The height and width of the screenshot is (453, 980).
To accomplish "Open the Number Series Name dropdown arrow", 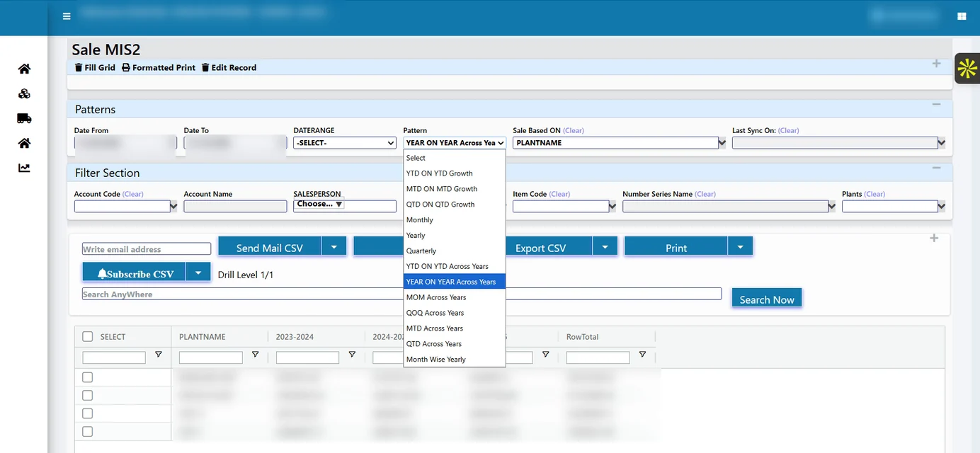I will [831, 207].
